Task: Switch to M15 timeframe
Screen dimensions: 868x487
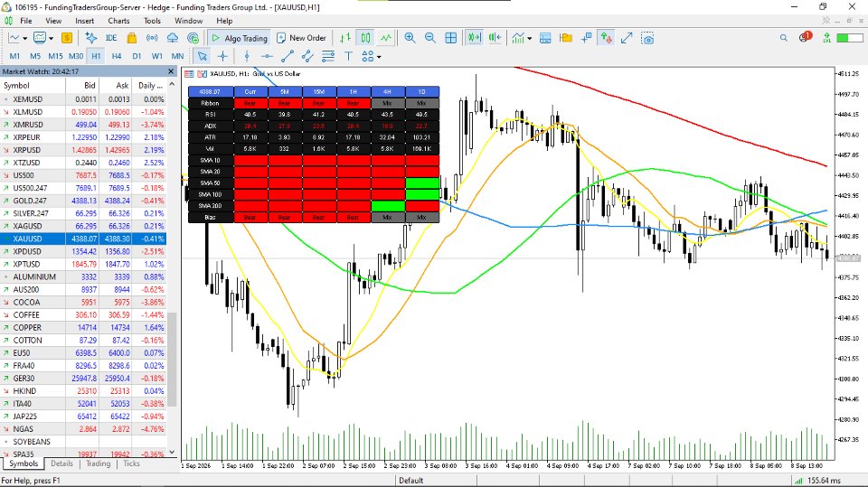Action: pos(55,56)
